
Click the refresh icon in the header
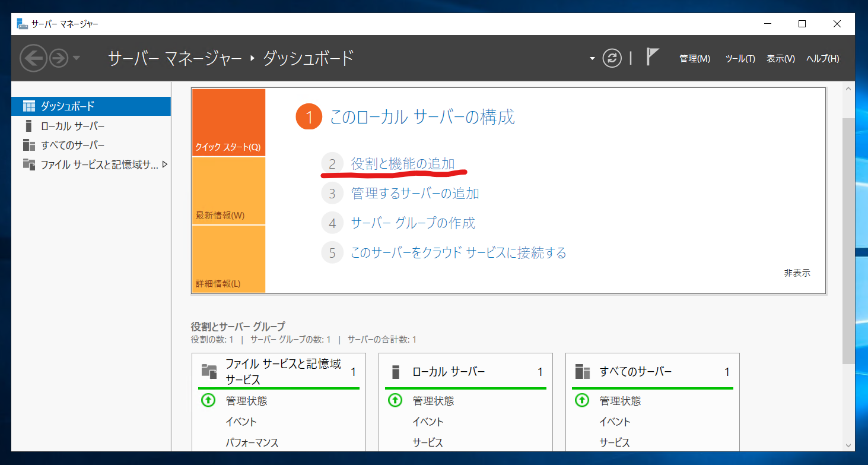click(612, 58)
